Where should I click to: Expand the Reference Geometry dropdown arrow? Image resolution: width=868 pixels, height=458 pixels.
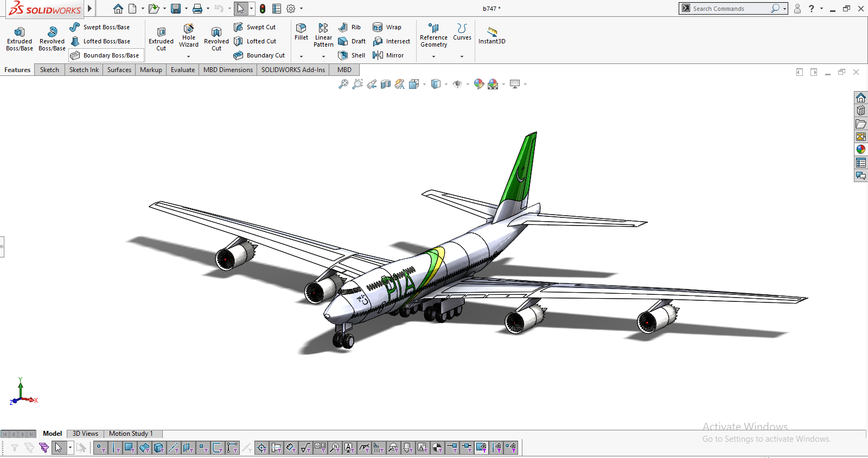point(433,56)
